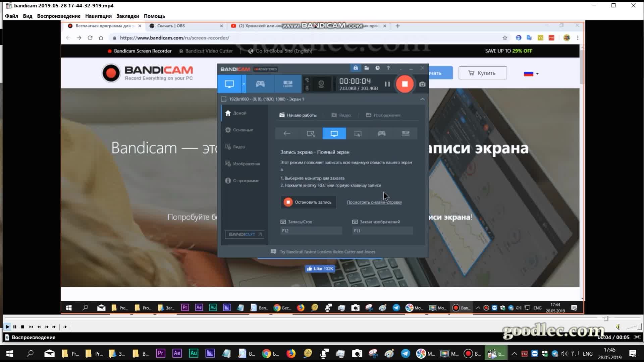
Task: Open the Закладки menu
Action: (127, 16)
